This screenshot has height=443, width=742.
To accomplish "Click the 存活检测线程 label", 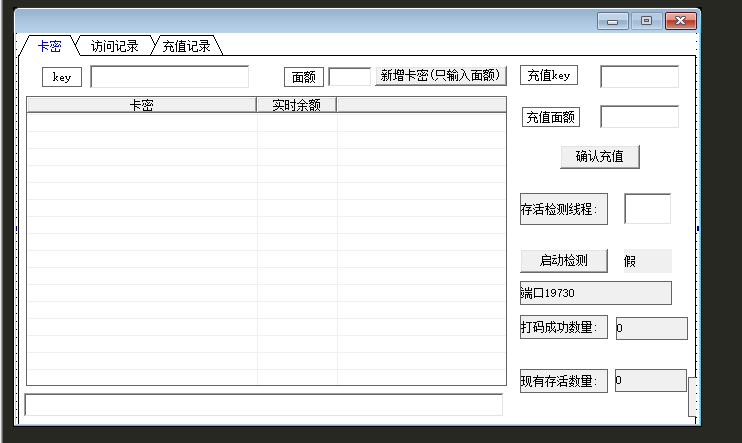I will click(x=564, y=209).
